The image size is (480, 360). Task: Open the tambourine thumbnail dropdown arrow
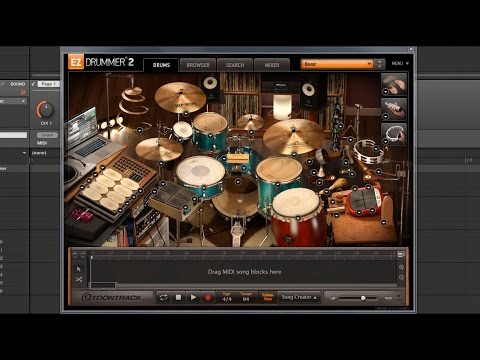pyautogui.click(x=385, y=141)
